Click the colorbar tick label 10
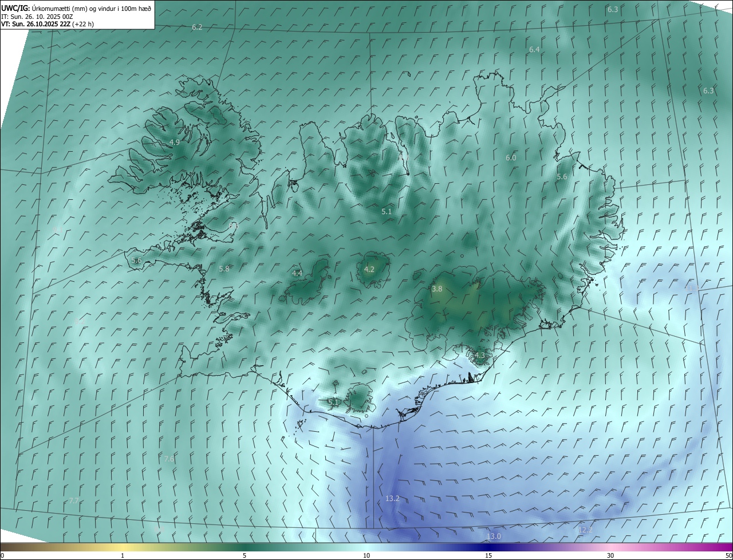This screenshot has width=733, height=560. [x=366, y=555]
